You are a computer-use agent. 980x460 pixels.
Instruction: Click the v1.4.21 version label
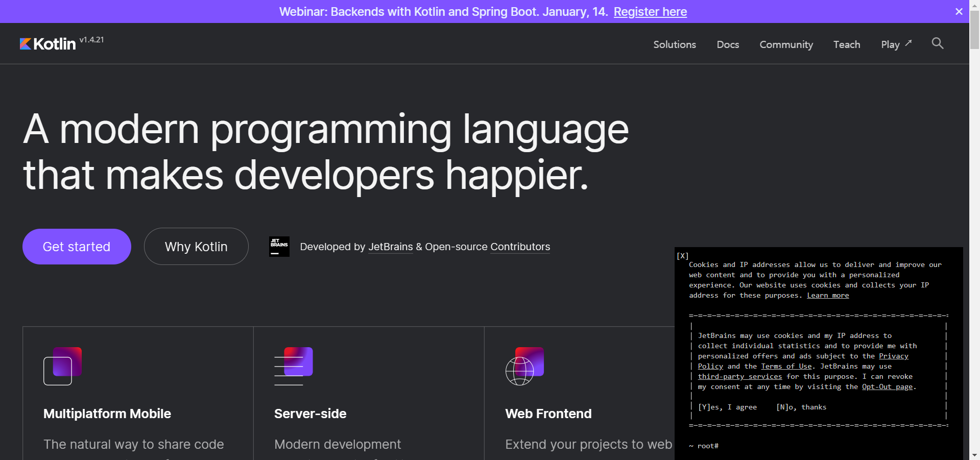point(91,39)
